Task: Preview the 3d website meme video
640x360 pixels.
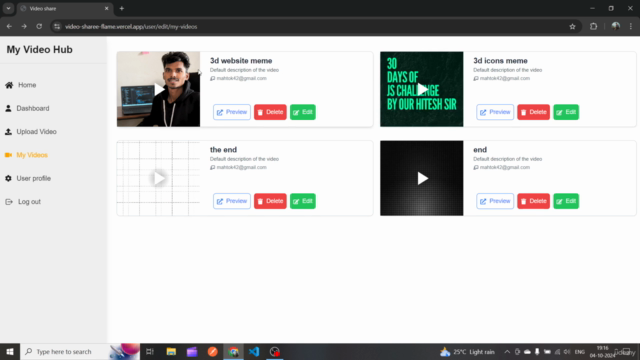Action: [231, 112]
